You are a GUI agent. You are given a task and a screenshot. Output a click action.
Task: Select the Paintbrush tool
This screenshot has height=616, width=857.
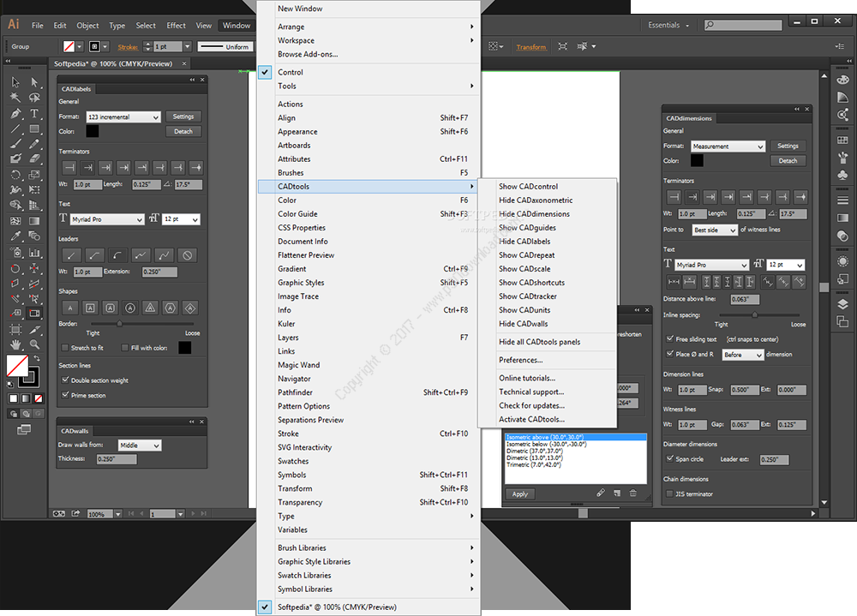[15, 144]
